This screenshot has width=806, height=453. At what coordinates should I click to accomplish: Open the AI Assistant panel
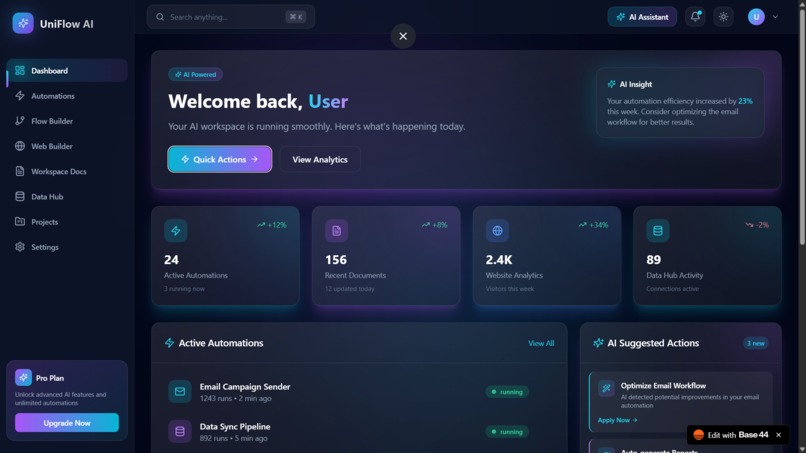coord(642,17)
